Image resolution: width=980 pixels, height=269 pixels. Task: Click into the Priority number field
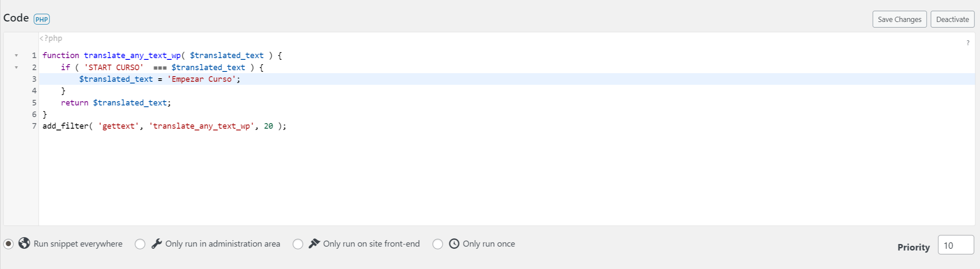[956, 245]
